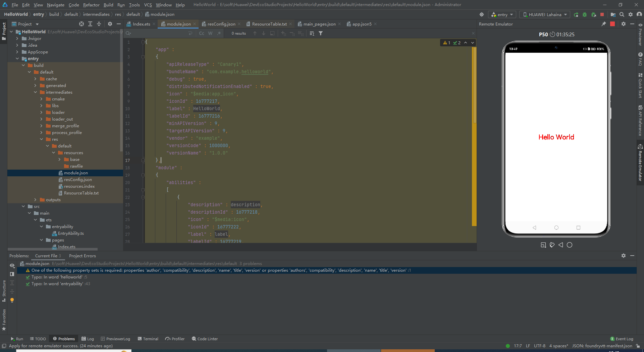Viewport: 644px width, 352px height.
Task: Open Remote Emulator panel gear options
Action: tap(624, 24)
